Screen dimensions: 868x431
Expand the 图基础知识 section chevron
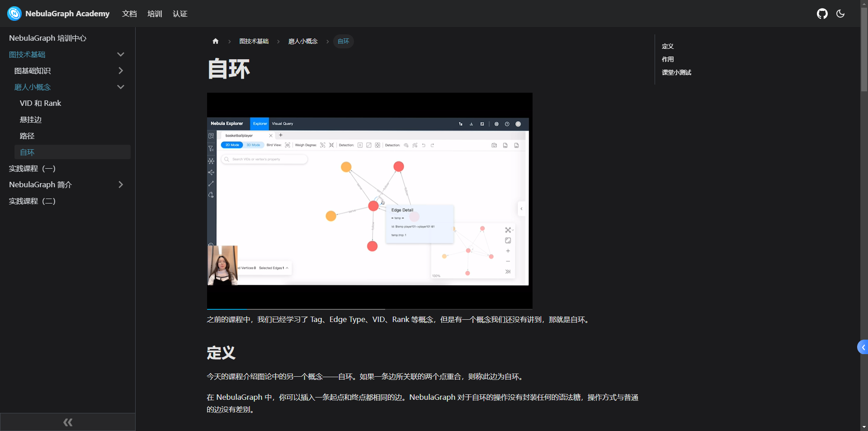pyautogui.click(x=121, y=71)
